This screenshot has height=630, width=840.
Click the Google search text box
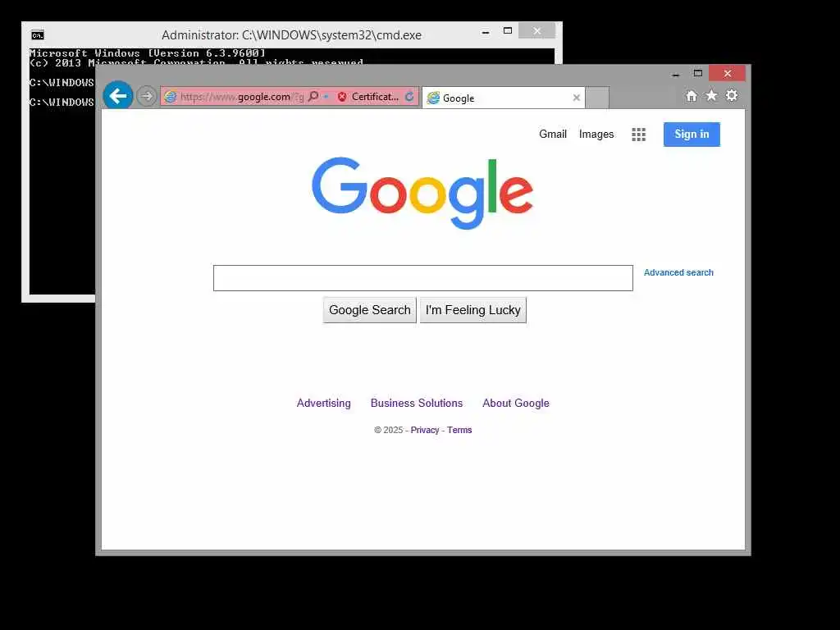click(423, 278)
